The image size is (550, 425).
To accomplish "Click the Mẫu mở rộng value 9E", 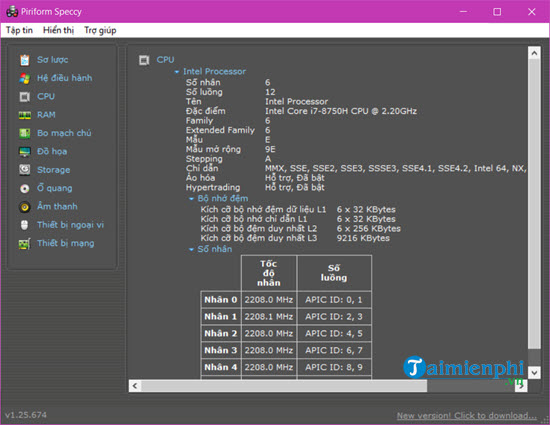I will (270, 149).
